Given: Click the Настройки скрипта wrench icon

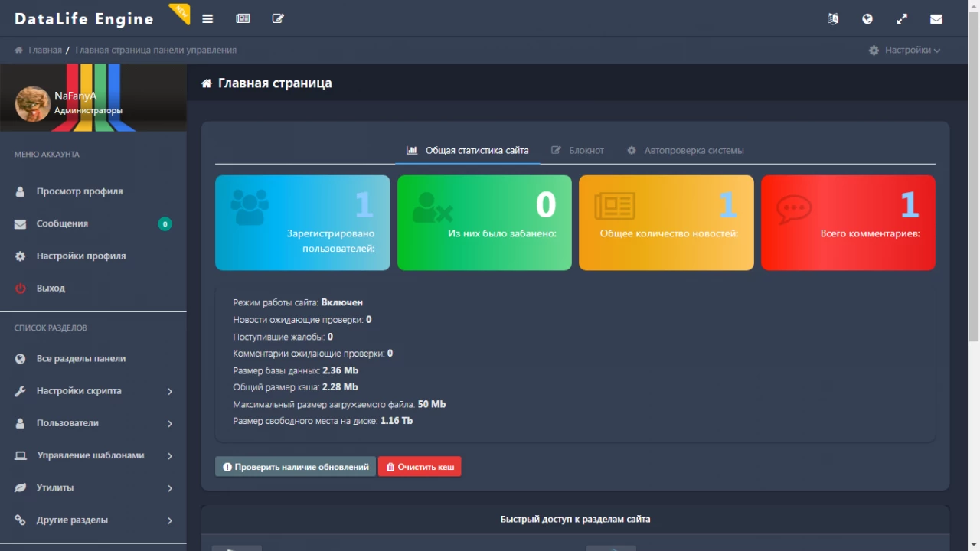Looking at the screenshot, I should 21,391.
